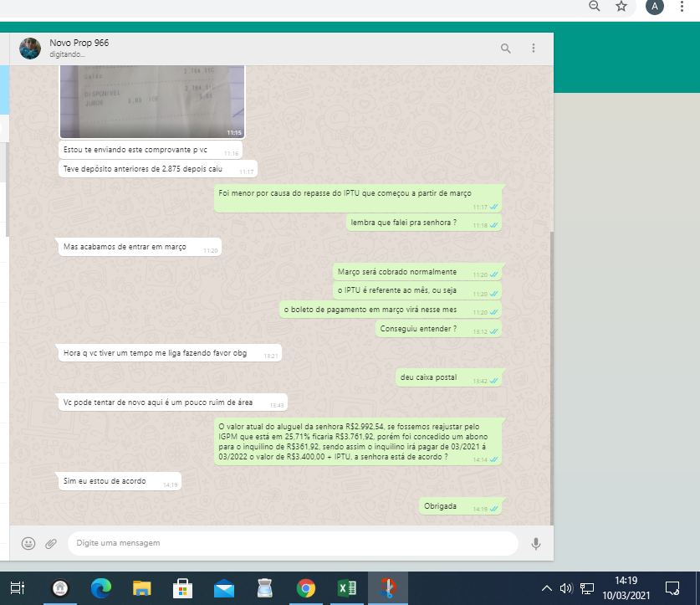Open Google Chrome from the taskbar

tap(306, 588)
